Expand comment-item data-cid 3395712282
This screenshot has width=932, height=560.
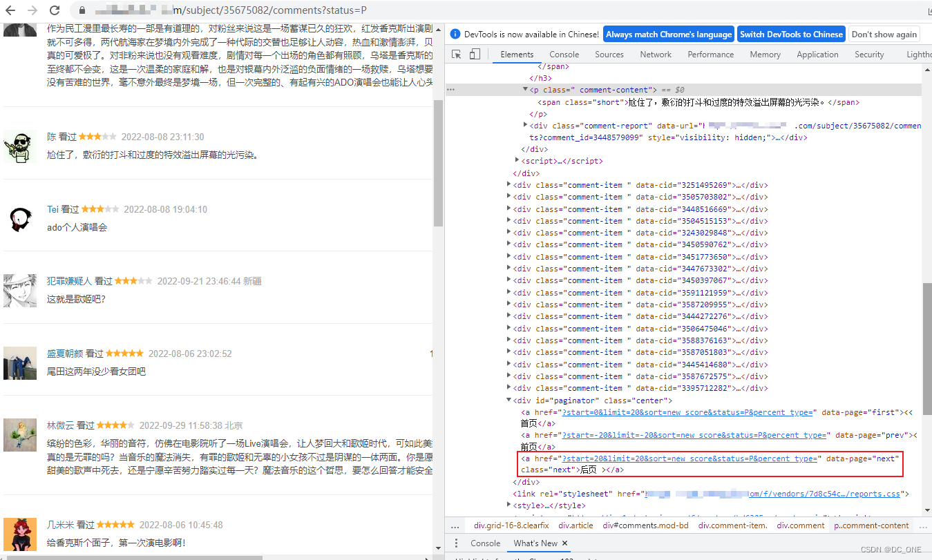pos(509,388)
